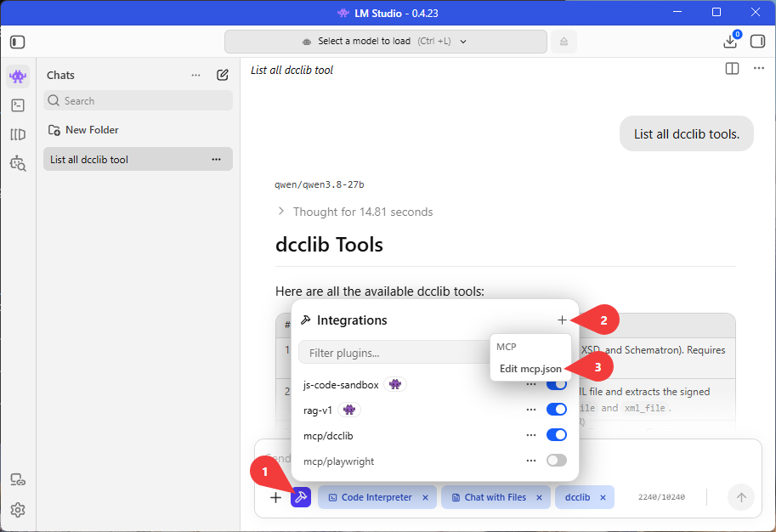
Task: Open the Downloads icon with badge
Action: click(x=732, y=41)
